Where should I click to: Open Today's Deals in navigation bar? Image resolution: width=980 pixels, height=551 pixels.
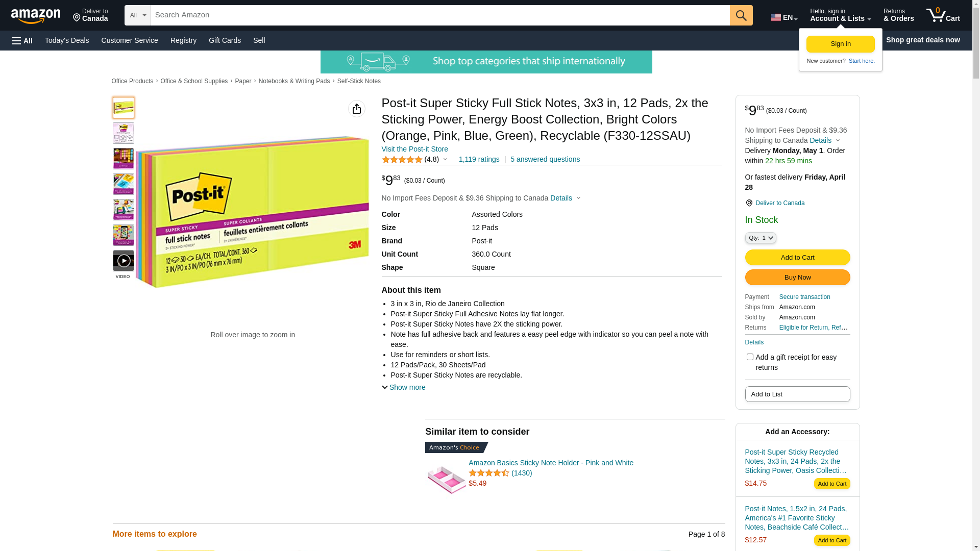67,40
